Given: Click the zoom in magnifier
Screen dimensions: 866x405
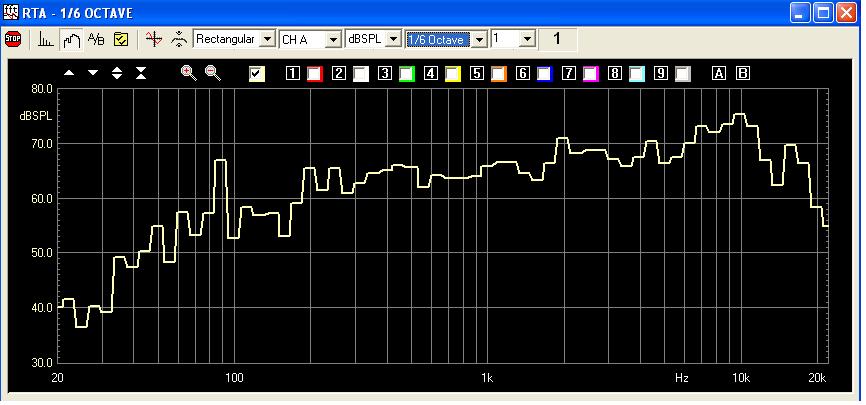Looking at the screenshot, I should [188, 73].
